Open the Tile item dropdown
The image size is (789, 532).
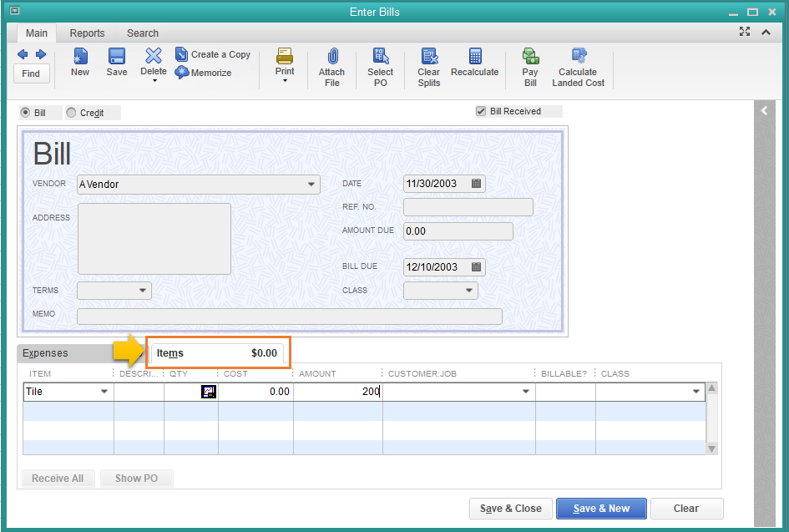tap(104, 392)
